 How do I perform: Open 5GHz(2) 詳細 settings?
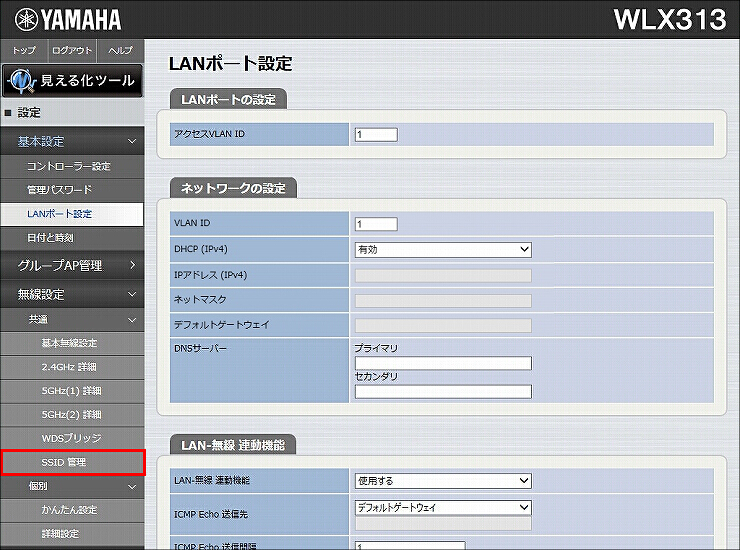click(x=72, y=415)
